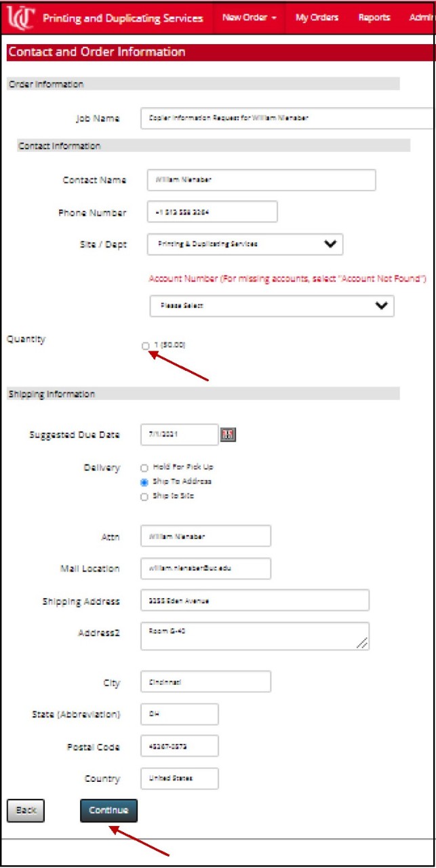The image size is (436, 868).
Task: Choose Ship to Site delivery option
Action: (x=144, y=497)
